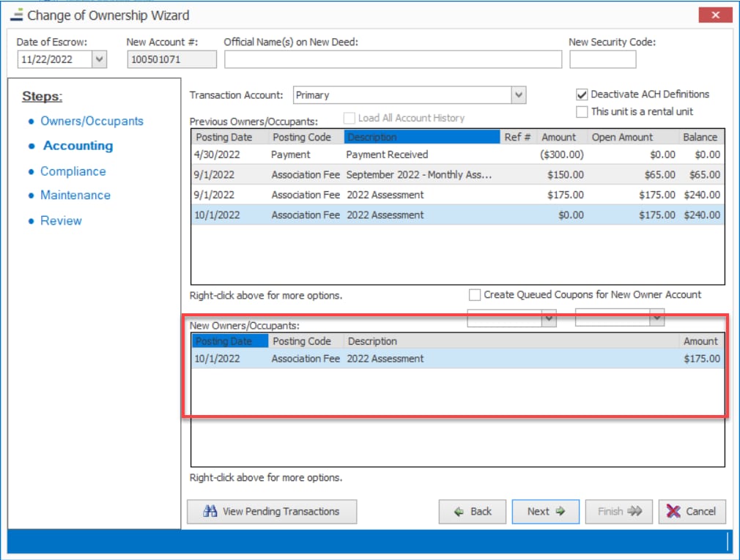This screenshot has width=740, height=560.
Task: Check 'This unit is a rental unit'
Action: (x=582, y=112)
